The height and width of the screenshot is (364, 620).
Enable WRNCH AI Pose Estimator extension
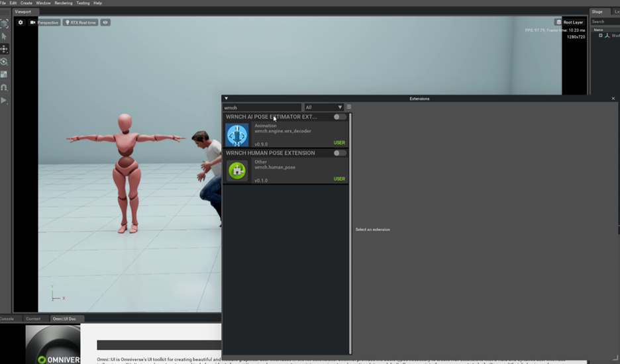click(x=339, y=117)
